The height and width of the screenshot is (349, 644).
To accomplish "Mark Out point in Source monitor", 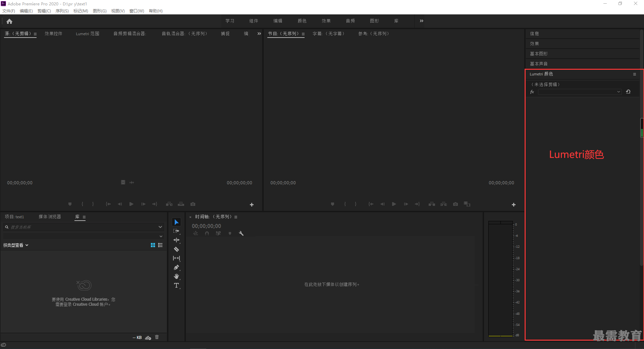I will coord(93,204).
